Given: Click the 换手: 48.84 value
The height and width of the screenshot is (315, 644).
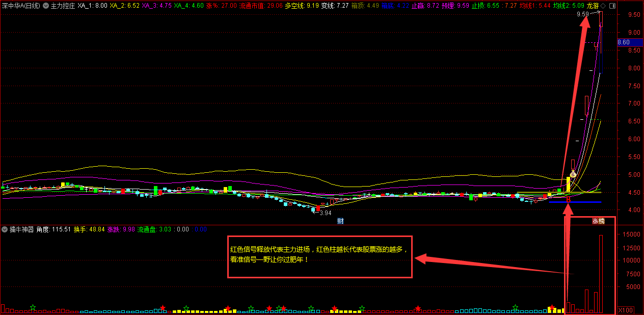Looking at the screenshot, I should (89, 229).
